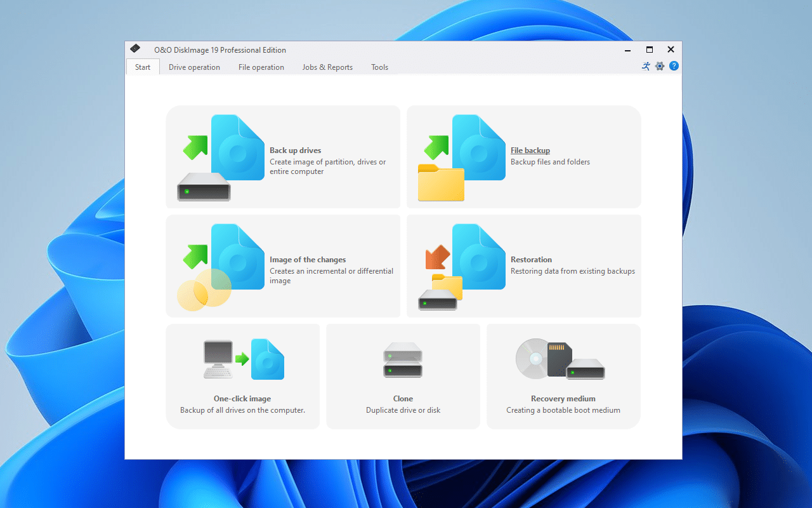Image resolution: width=812 pixels, height=508 pixels.
Task: Click the Back up drives disk icon
Action: [x=203, y=187]
